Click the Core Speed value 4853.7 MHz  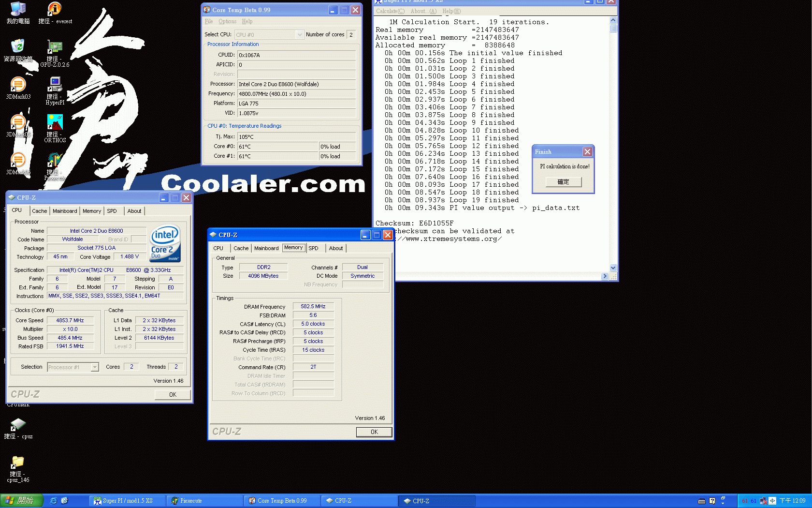tap(70, 320)
